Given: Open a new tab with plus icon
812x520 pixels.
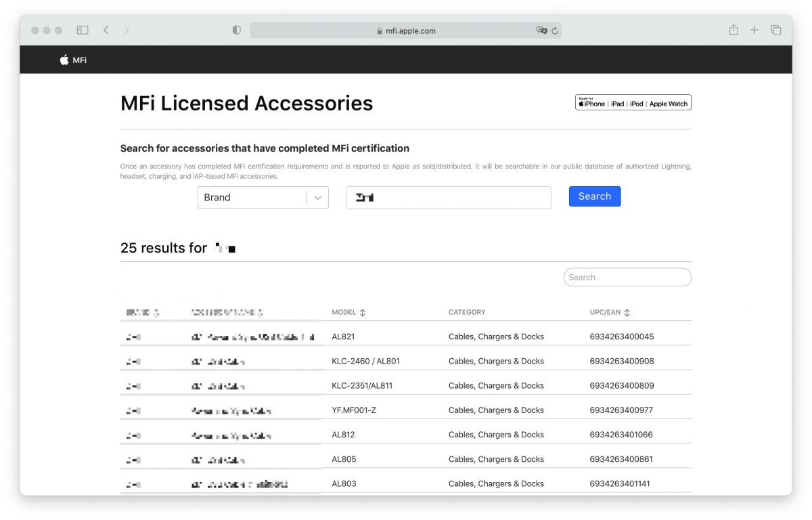Looking at the screenshot, I should click(754, 30).
